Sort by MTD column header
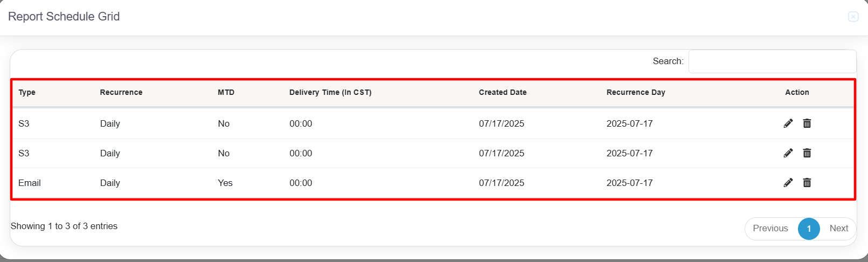 tap(226, 92)
